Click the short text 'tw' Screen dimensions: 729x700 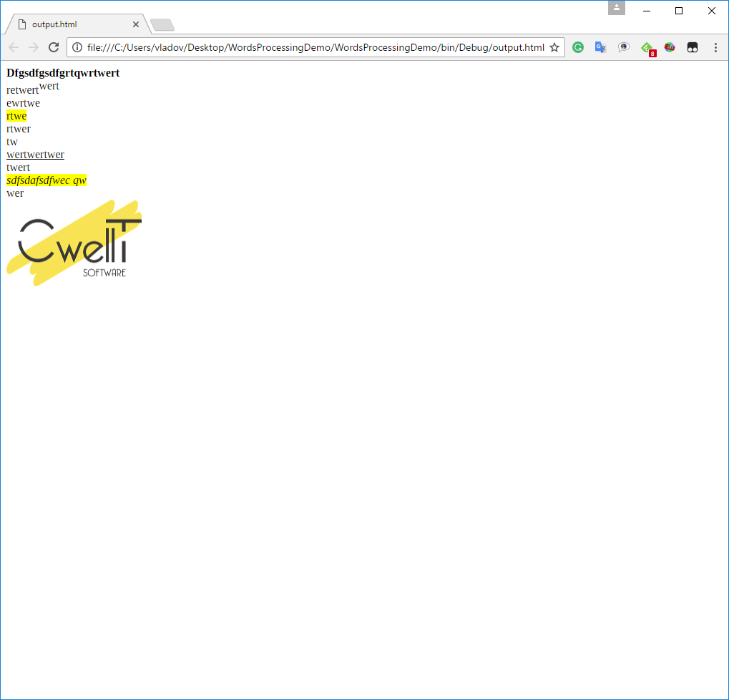[x=12, y=142]
